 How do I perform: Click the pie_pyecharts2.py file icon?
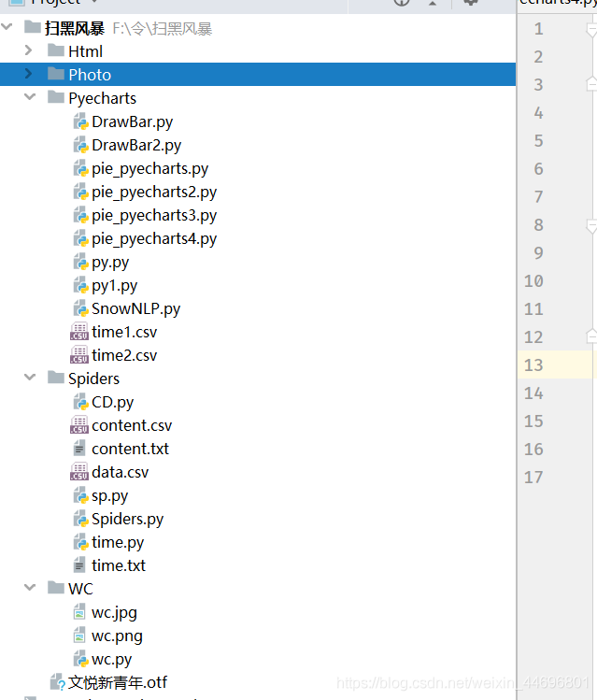(80, 192)
